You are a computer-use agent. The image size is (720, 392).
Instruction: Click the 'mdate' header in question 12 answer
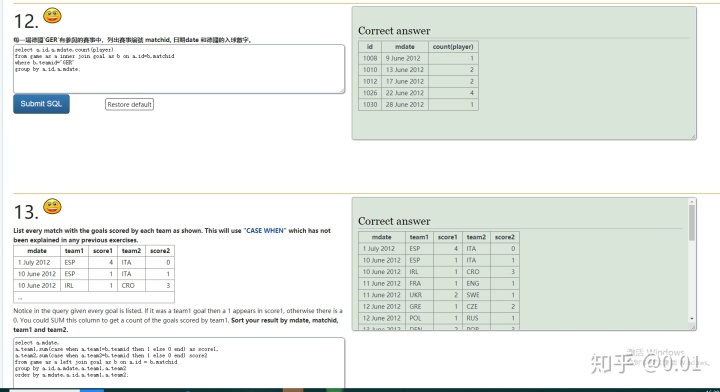tap(405, 46)
